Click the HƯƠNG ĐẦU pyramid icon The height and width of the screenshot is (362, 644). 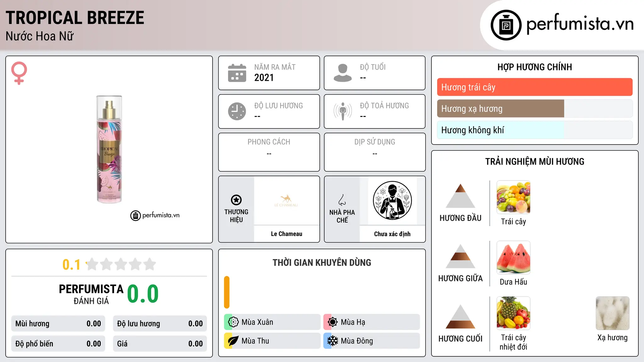tap(460, 196)
